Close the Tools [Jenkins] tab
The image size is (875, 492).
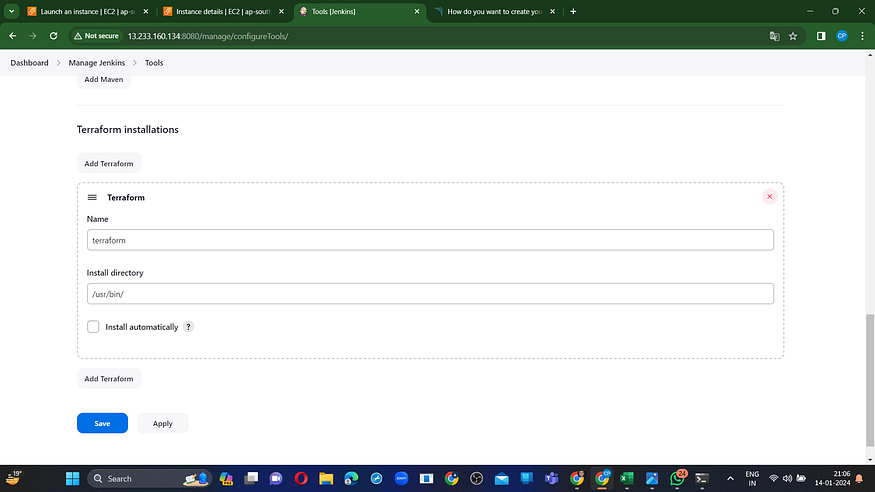pos(417,11)
